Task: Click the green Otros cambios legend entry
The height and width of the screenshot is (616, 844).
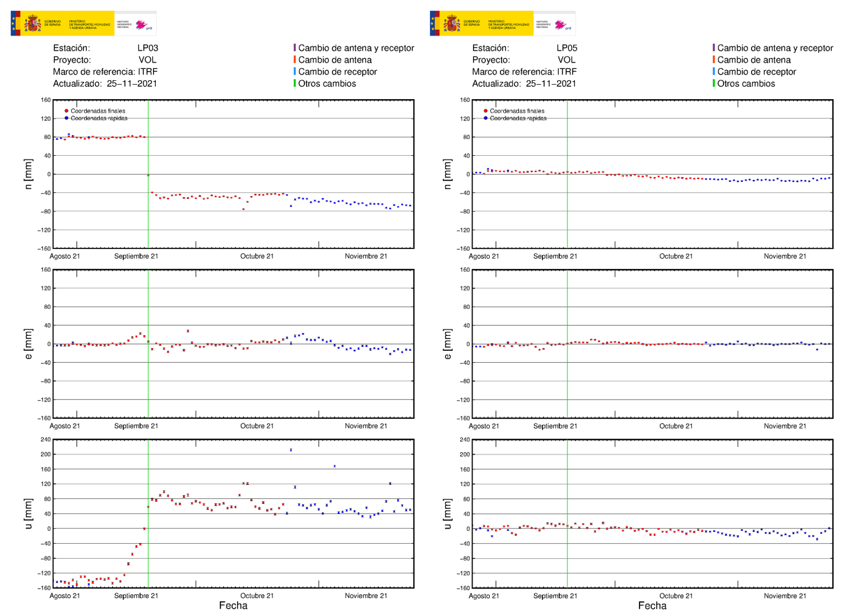Action: tap(296, 84)
